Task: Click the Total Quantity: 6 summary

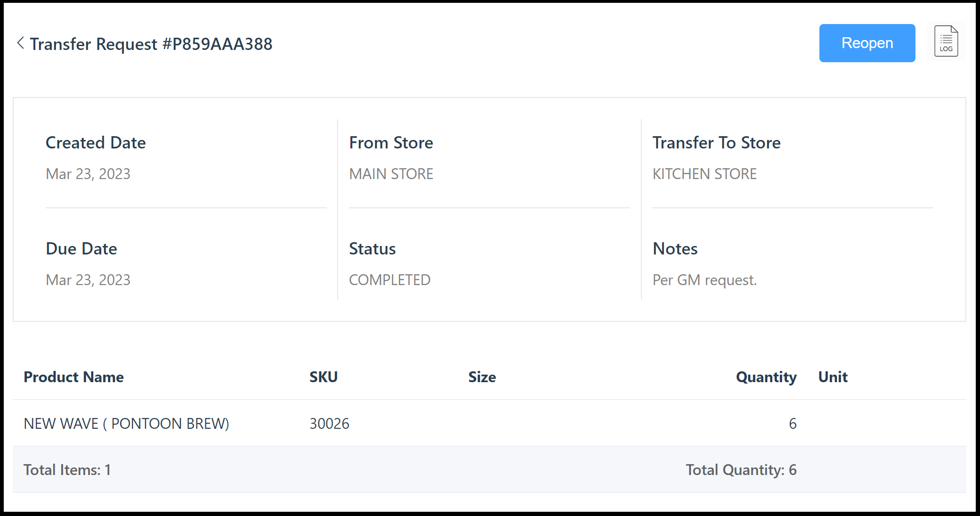Action: [741, 470]
